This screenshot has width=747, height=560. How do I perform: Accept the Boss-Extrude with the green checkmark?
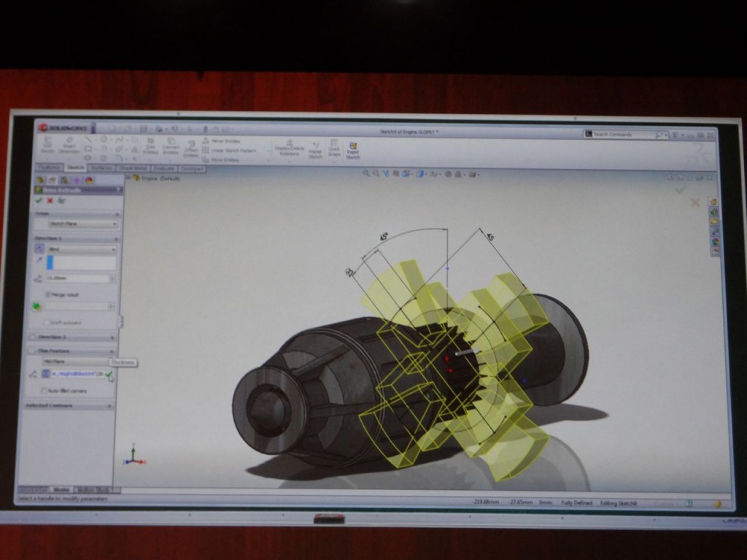coord(38,201)
